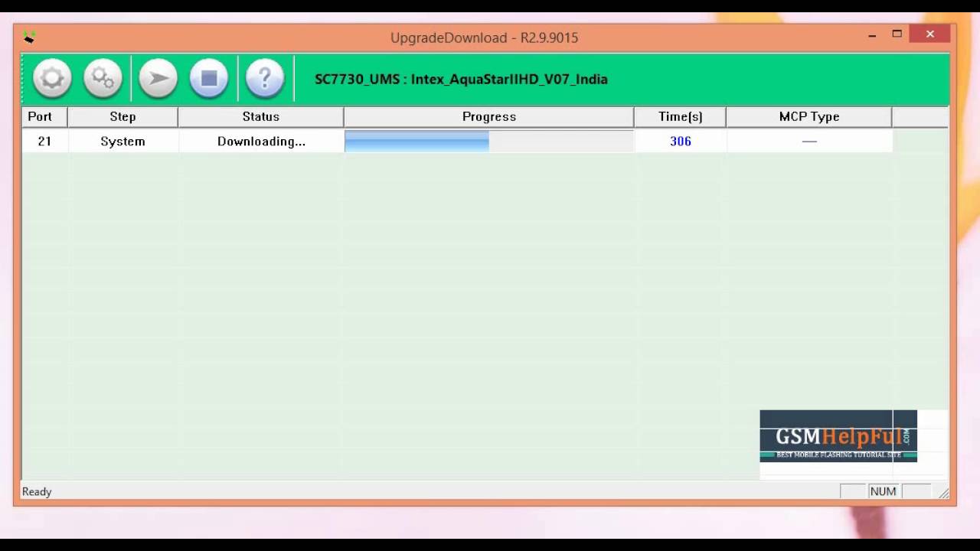Open the Help question mark icon
The width and height of the screenshot is (980, 551).
coord(265,78)
